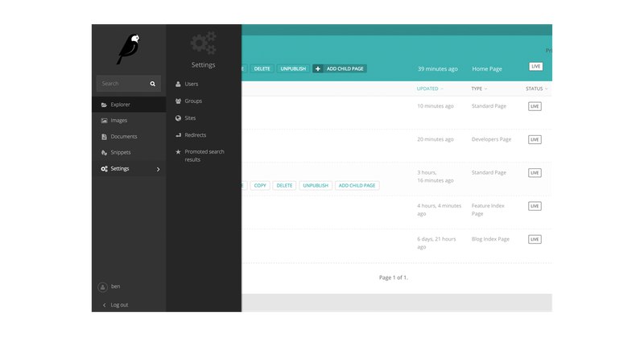
Task: Click the '39 minutes ago' text
Action: pos(438,69)
